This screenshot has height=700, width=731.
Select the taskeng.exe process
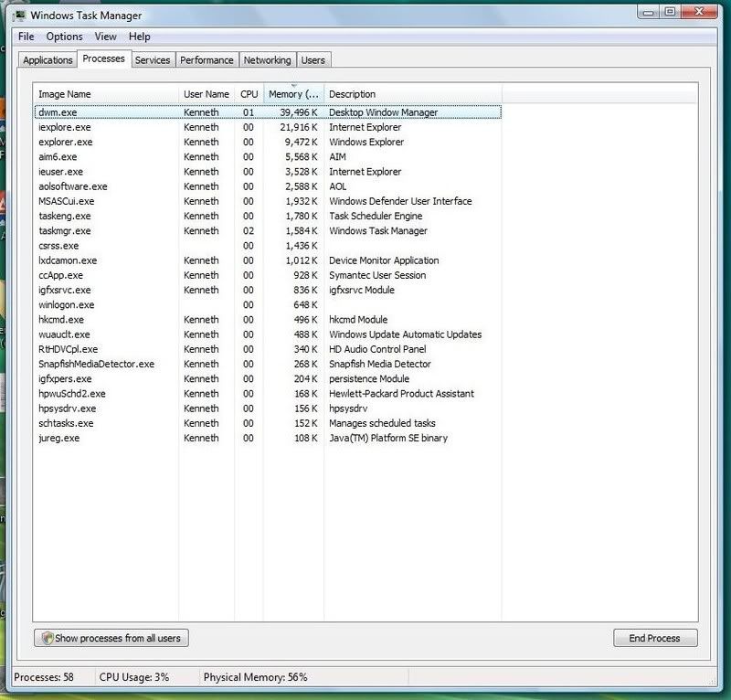(x=268, y=216)
